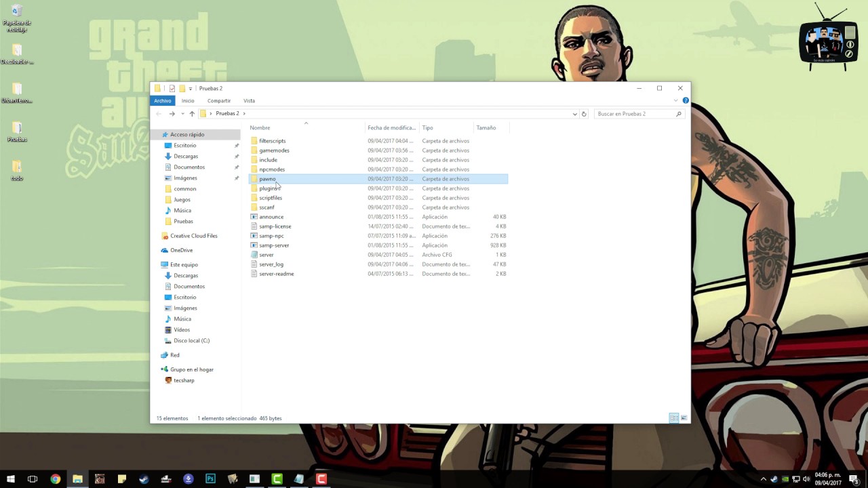Image resolution: width=868 pixels, height=488 pixels.
Task: Select tecsharp under Grupo en el hogar
Action: pyautogui.click(x=184, y=380)
